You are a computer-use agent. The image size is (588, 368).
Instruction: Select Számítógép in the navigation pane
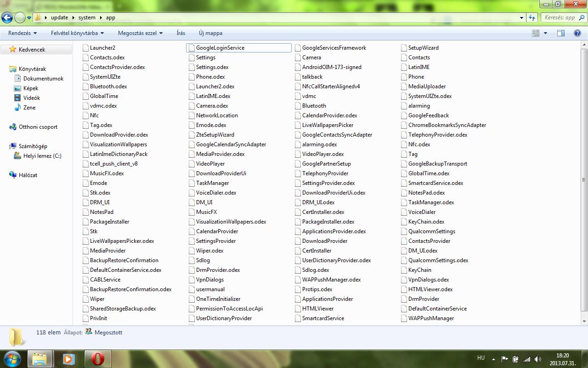point(33,146)
